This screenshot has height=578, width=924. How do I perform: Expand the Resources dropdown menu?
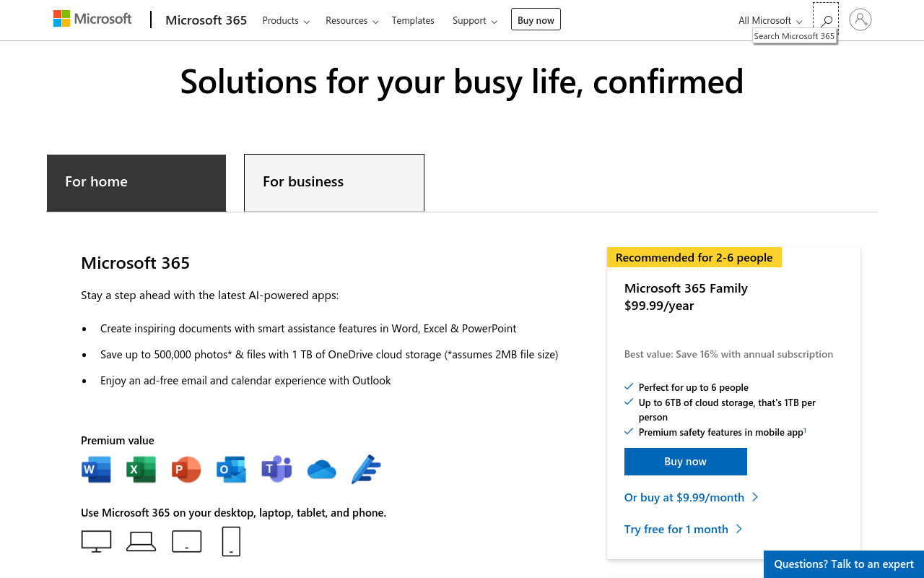click(352, 20)
